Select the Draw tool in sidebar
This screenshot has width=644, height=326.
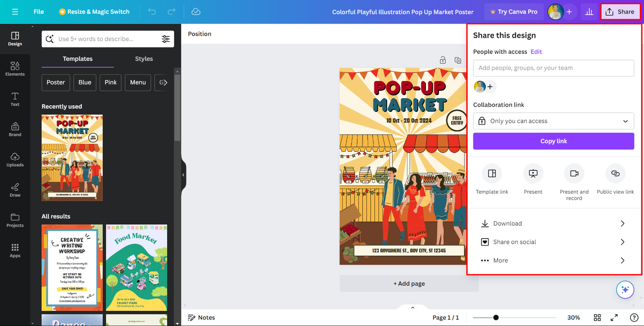pos(15,190)
